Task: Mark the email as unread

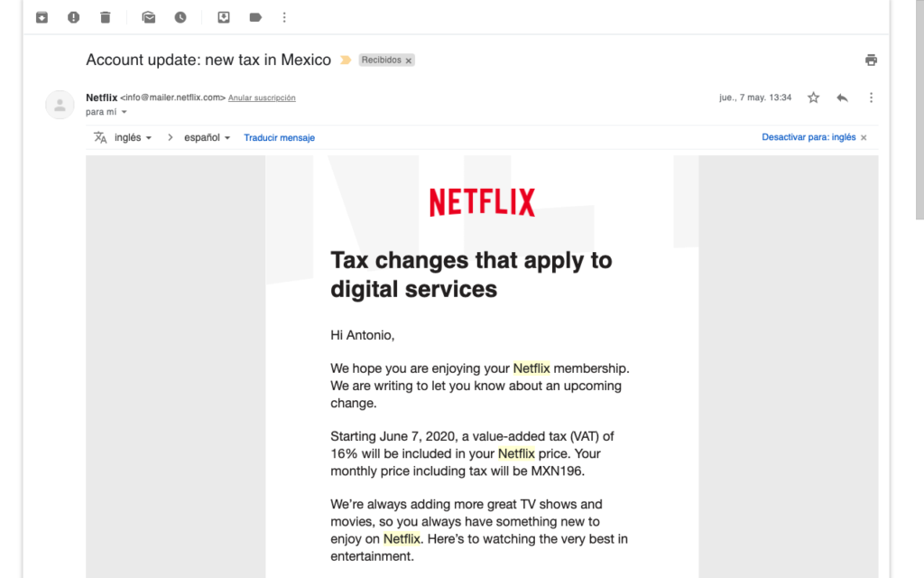Action: 149,18
